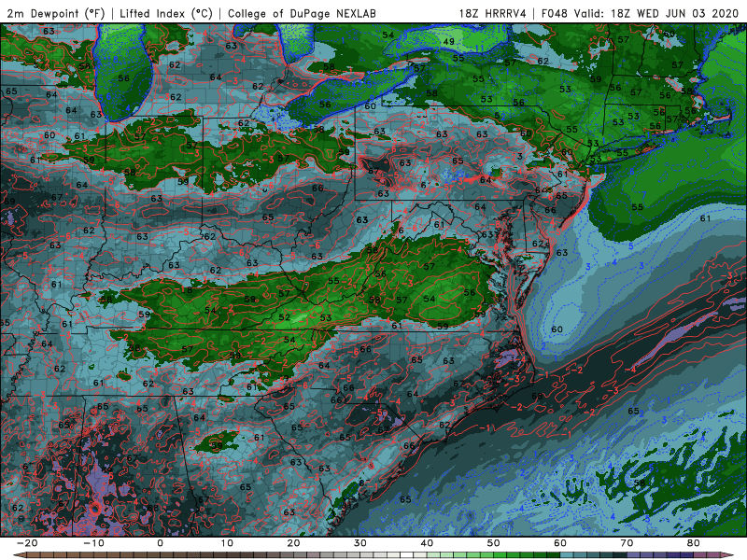747x560 pixels.
Task: Click the 70 label on the color scale
Action: coord(627,543)
